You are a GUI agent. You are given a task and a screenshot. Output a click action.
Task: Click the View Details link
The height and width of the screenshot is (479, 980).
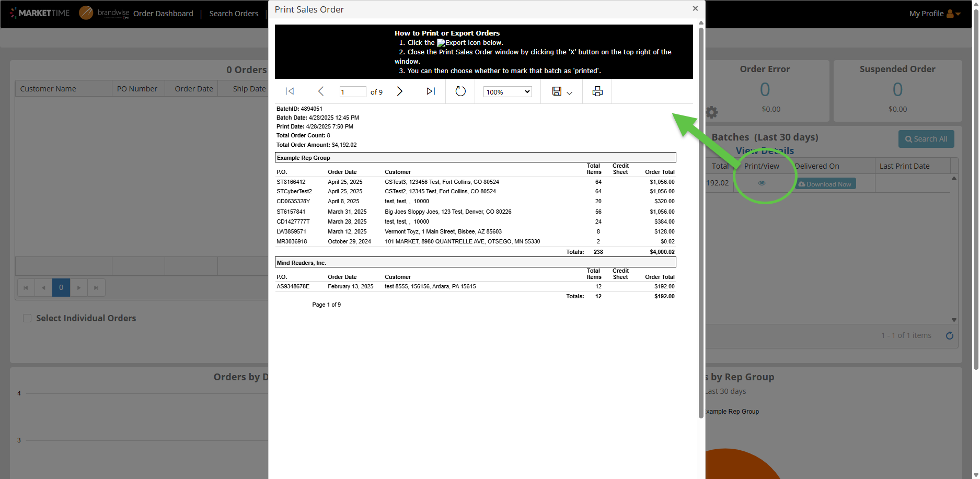coord(765,151)
